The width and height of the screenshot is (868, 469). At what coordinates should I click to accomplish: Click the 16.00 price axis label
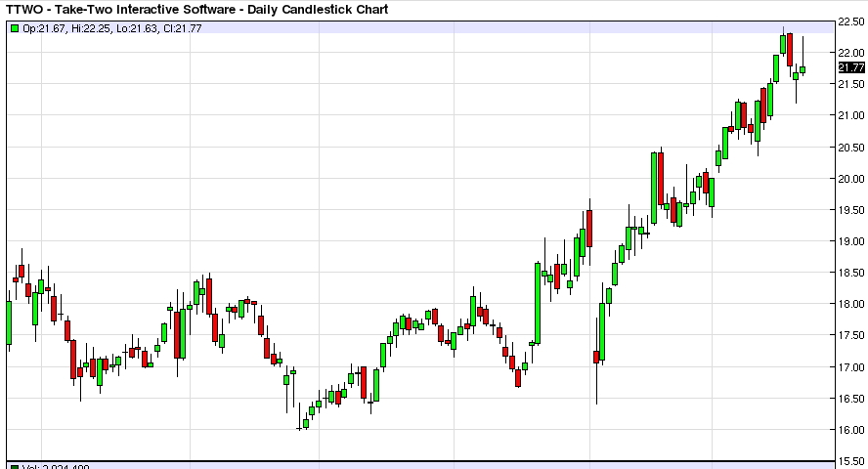coord(851,430)
